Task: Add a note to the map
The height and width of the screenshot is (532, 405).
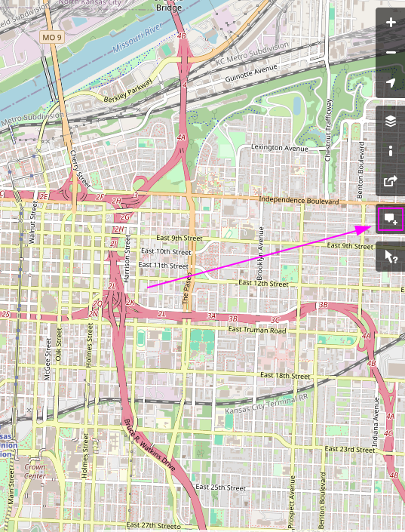Action: tap(391, 219)
